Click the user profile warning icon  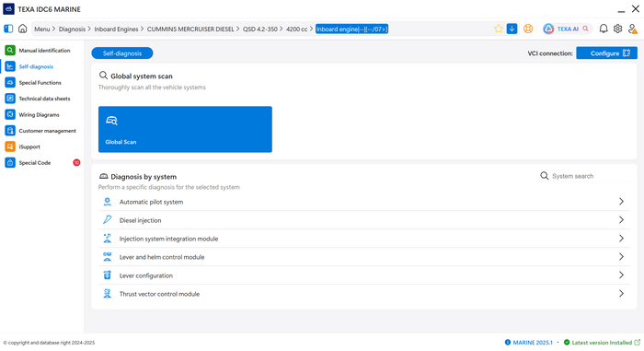pos(633,29)
